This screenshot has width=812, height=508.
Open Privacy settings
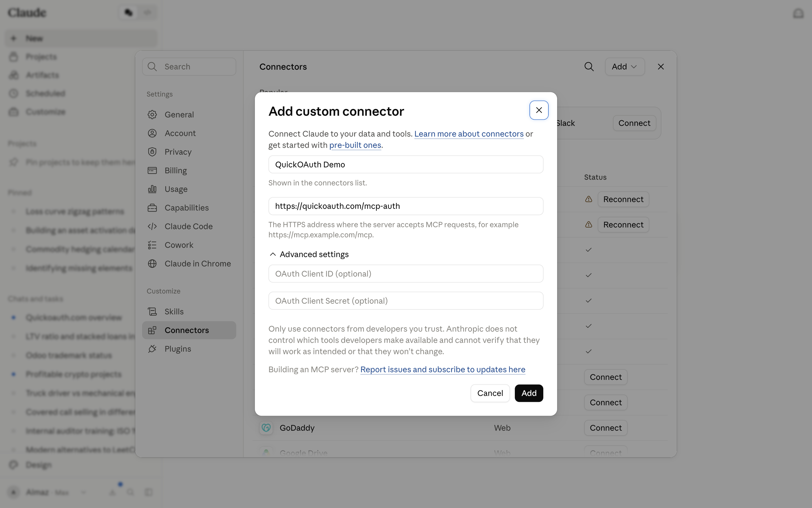[x=189, y=152]
